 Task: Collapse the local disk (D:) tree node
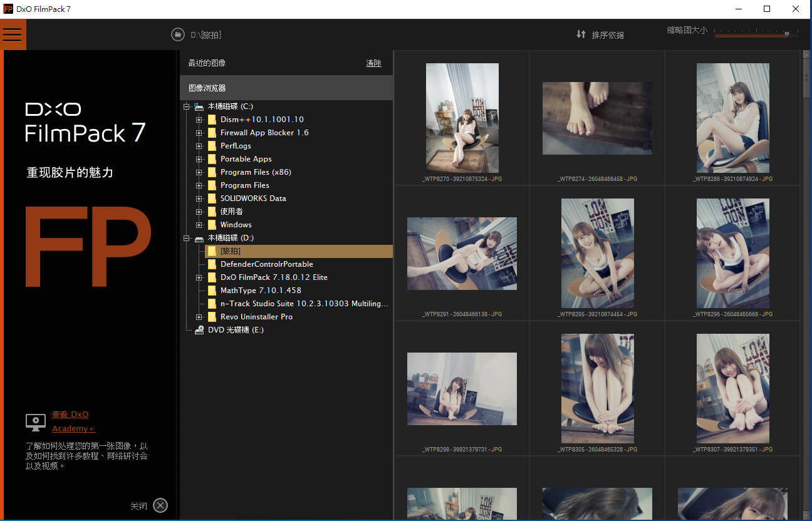[x=186, y=238]
